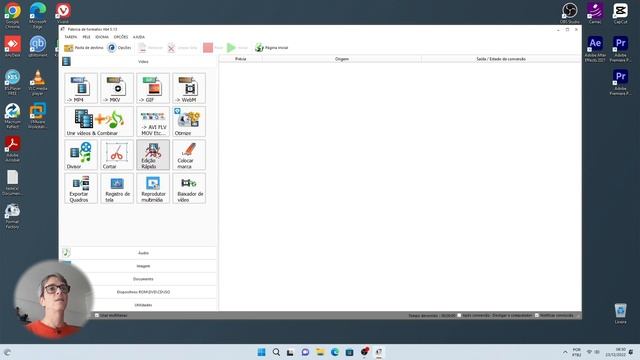Open the Edição Rápida tool

[x=153, y=155]
